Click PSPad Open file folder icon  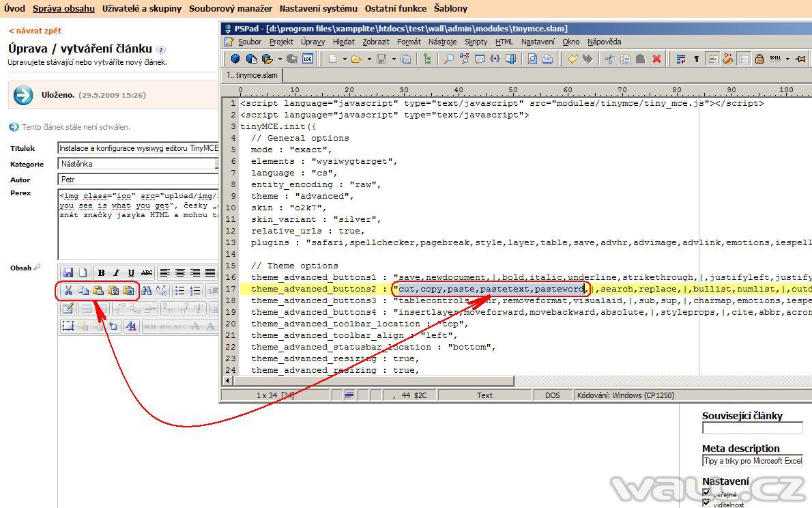(x=356, y=59)
